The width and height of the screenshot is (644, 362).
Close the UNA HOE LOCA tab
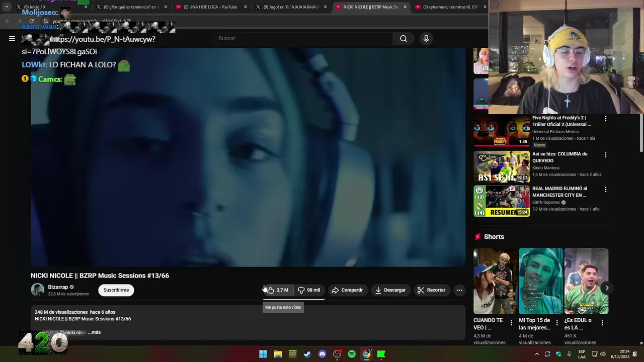point(246,7)
